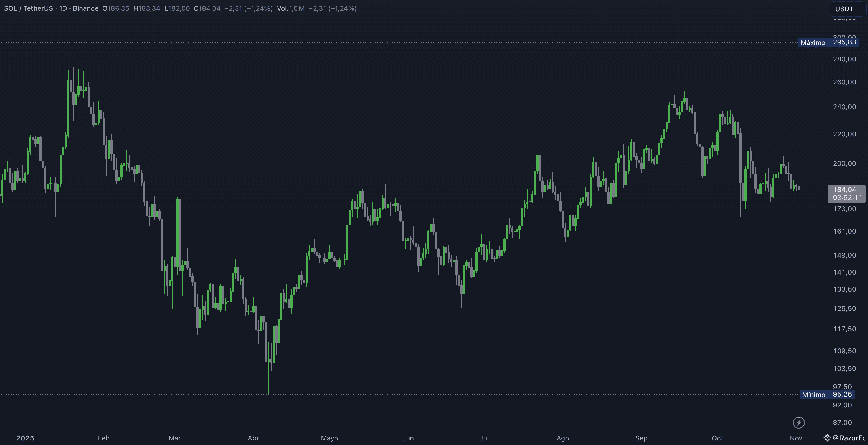This screenshot has width=868, height=445.
Task: Click the Abr label on time axis
Action: (x=253, y=438)
